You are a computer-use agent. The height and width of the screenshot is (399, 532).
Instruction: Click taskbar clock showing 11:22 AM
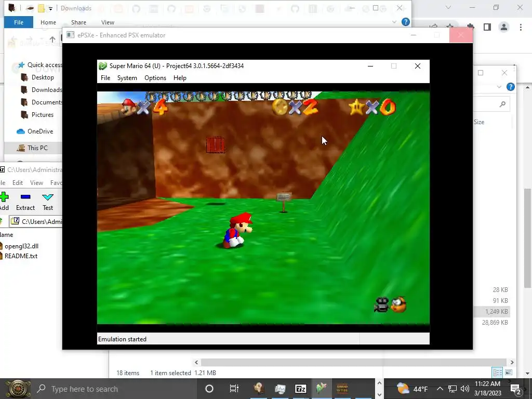pyautogui.click(x=487, y=389)
